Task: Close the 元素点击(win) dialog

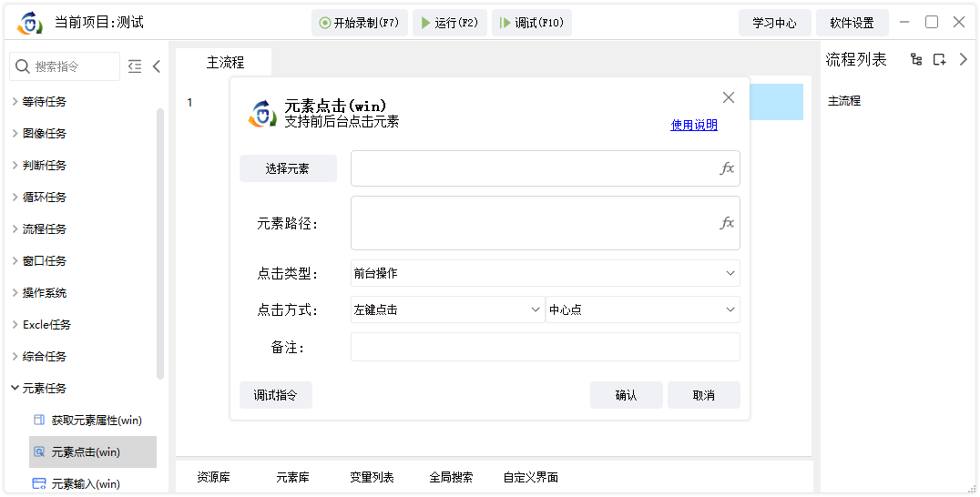Action: (x=728, y=97)
